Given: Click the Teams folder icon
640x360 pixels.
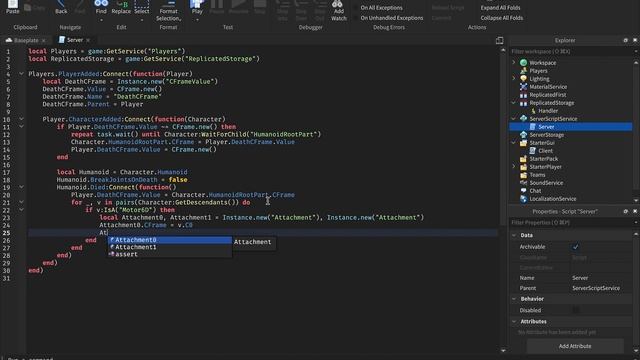Looking at the screenshot, I should coord(524,175).
